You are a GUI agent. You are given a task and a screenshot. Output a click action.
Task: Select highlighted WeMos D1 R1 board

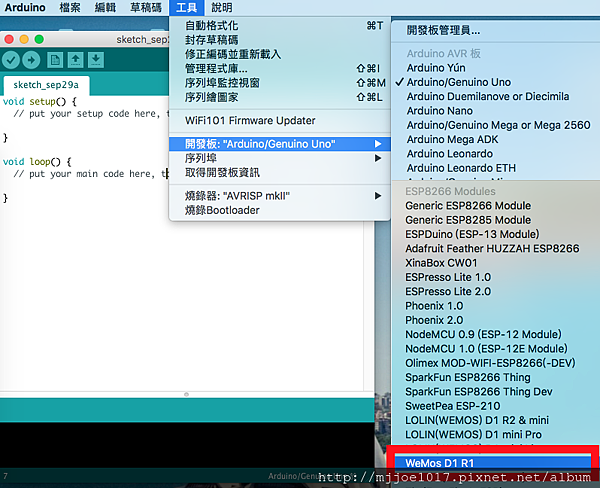(x=492, y=463)
